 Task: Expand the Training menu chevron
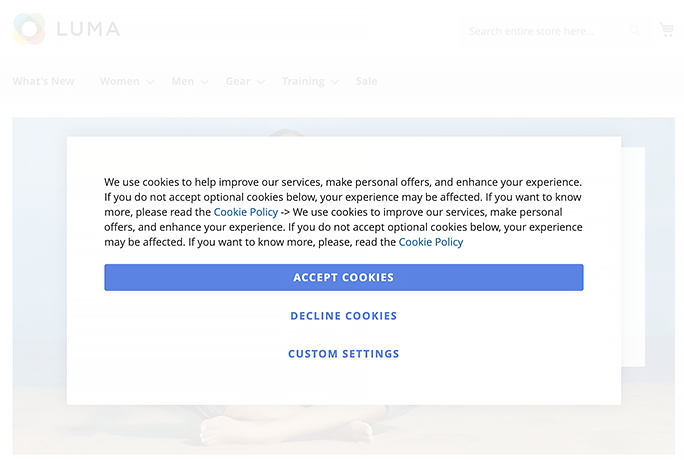(335, 82)
